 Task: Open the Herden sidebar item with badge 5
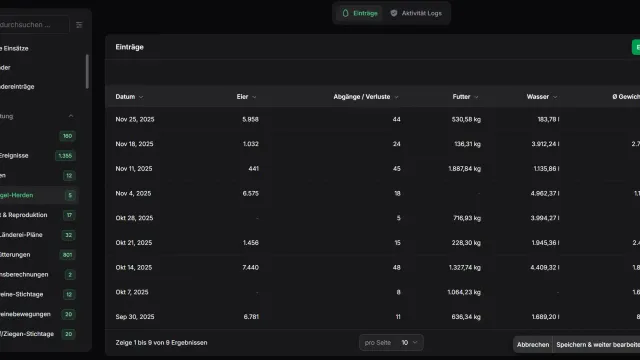coord(38,195)
